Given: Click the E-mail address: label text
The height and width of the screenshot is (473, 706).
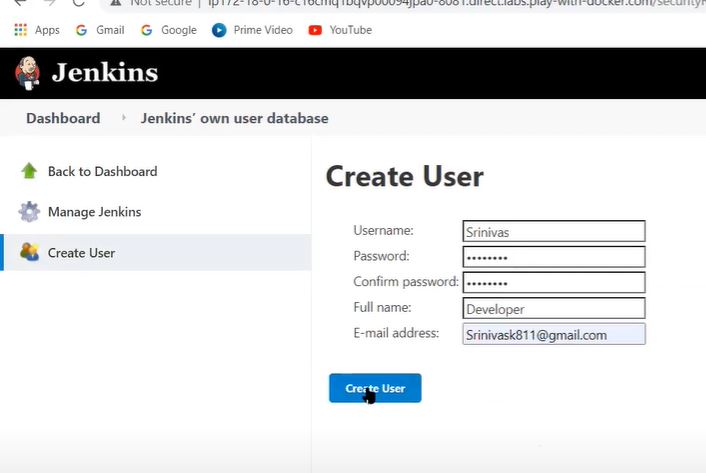Looking at the screenshot, I should coord(396,333).
